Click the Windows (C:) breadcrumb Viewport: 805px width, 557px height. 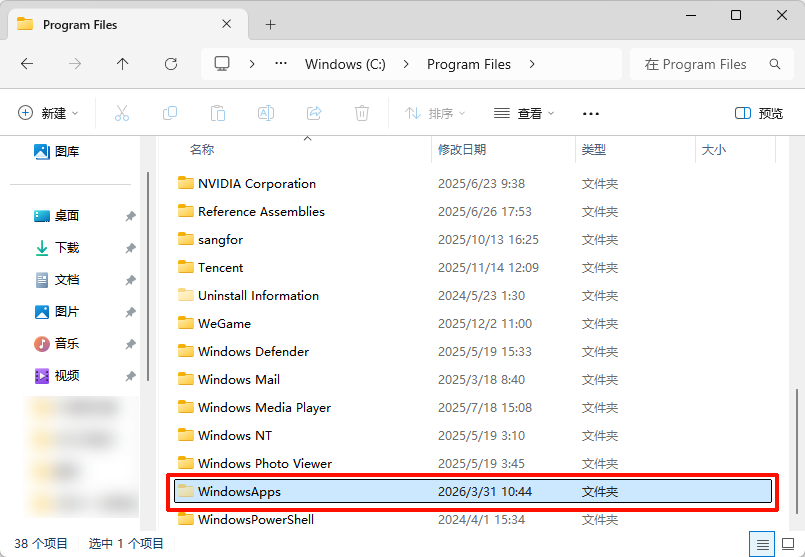click(345, 64)
